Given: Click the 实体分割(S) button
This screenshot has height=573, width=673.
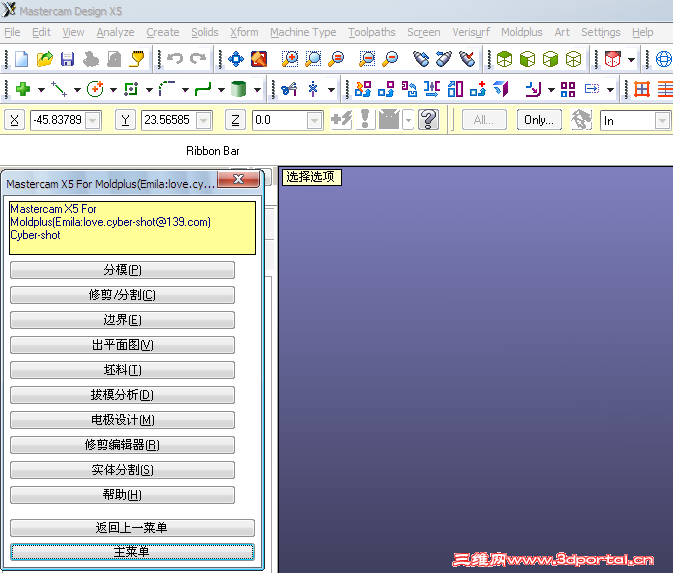Looking at the screenshot, I should 122,470.
